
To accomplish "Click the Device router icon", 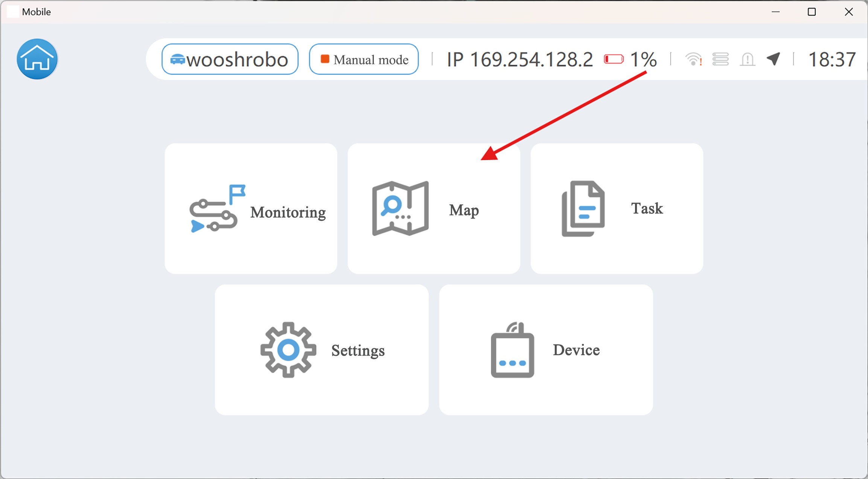I will pyautogui.click(x=512, y=350).
